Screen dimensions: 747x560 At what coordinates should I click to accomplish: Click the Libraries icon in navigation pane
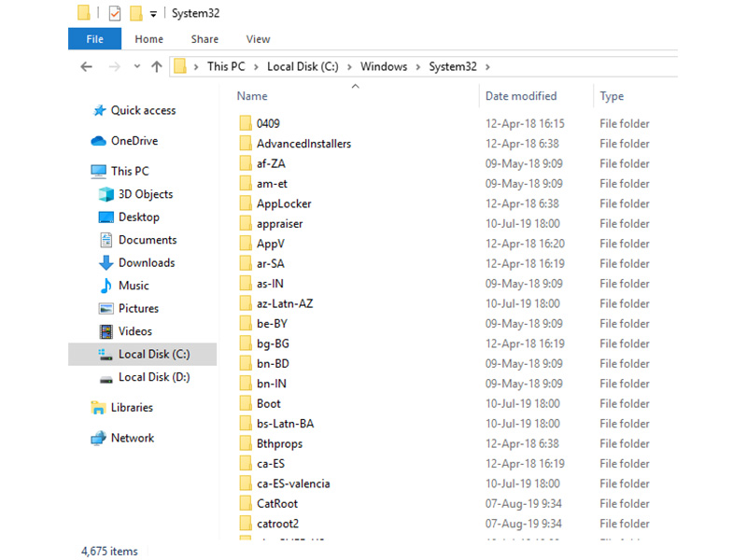coord(98,408)
